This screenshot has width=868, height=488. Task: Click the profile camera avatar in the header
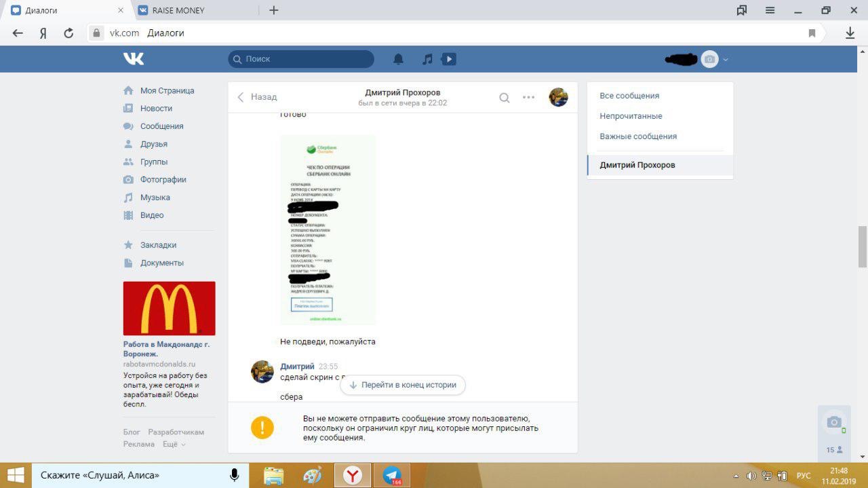click(709, 59)
